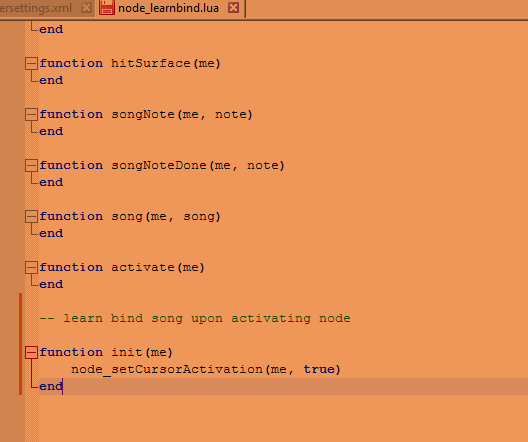This screenshot has height=442, width=528.
Task: Click the note parameter in songNote function
Action: [x=231, y=114]
